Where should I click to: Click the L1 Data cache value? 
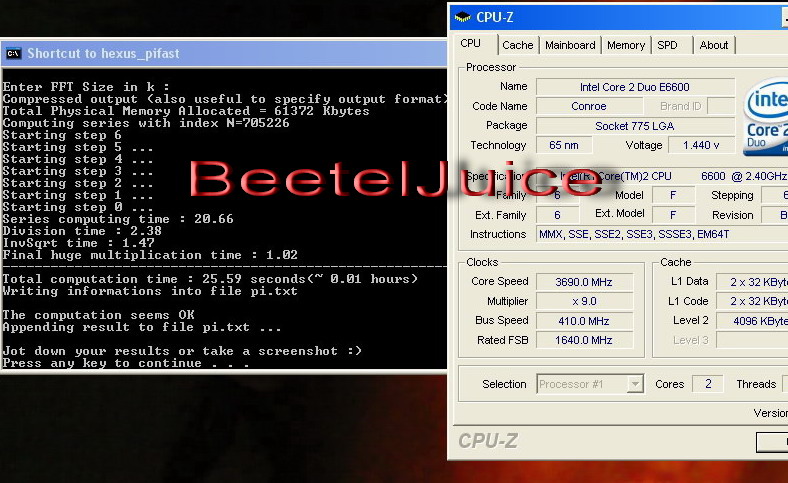point(752,282)
